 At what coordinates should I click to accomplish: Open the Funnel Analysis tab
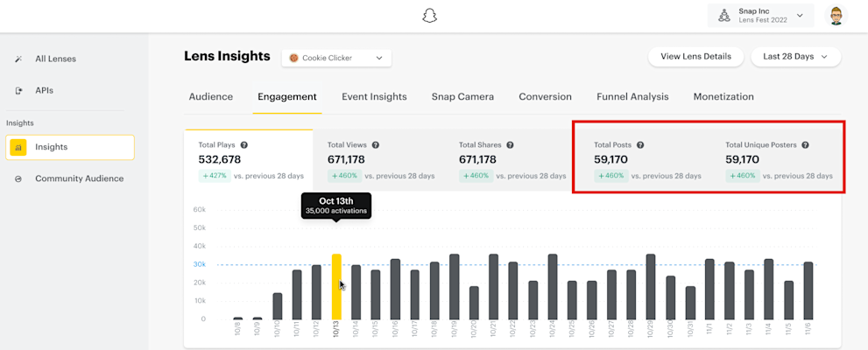(x=632, y=97)
